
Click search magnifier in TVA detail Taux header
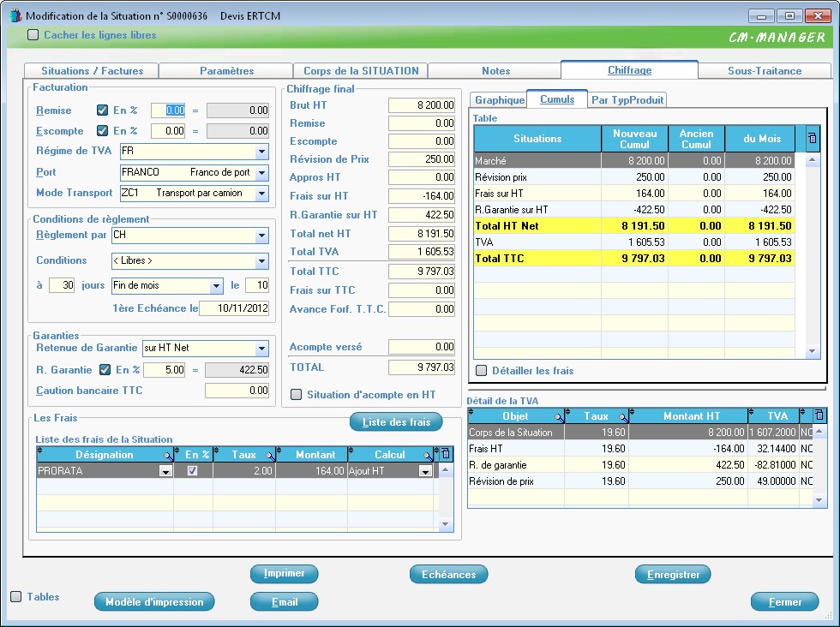(624, 417)
